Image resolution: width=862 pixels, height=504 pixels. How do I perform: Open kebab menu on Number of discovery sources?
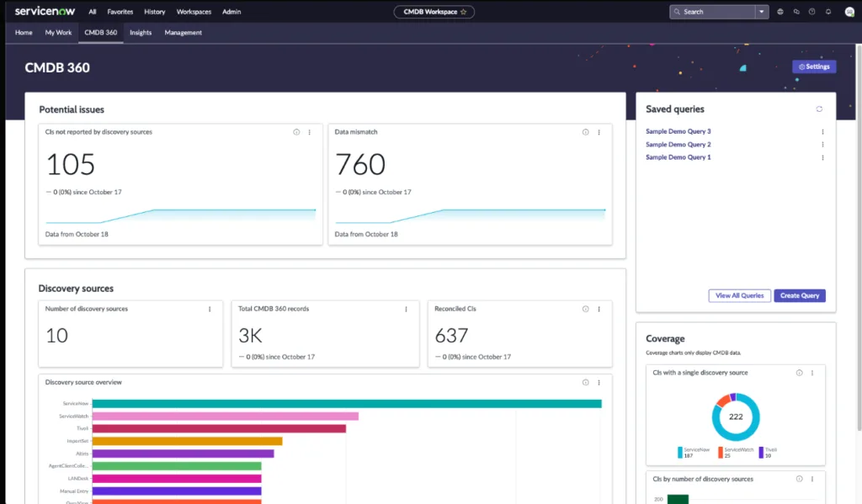[210, 309]
